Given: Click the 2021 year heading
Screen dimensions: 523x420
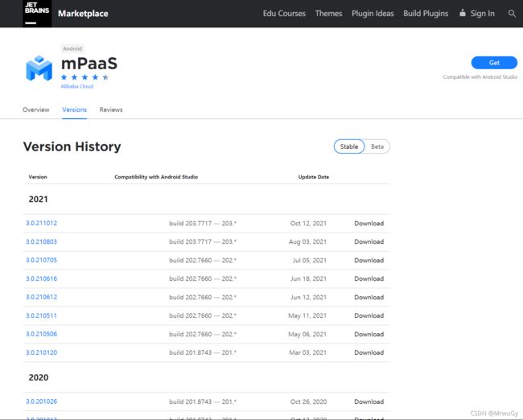Looking at the screenshot, I should (39, 200).
